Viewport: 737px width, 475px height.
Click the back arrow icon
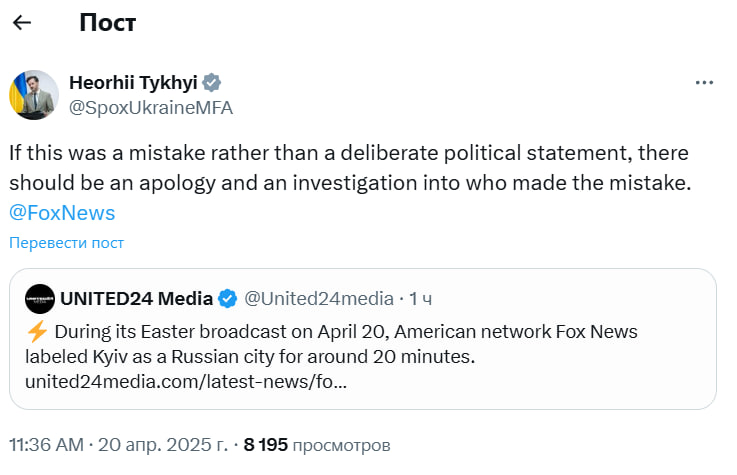(x=22, y=23)
